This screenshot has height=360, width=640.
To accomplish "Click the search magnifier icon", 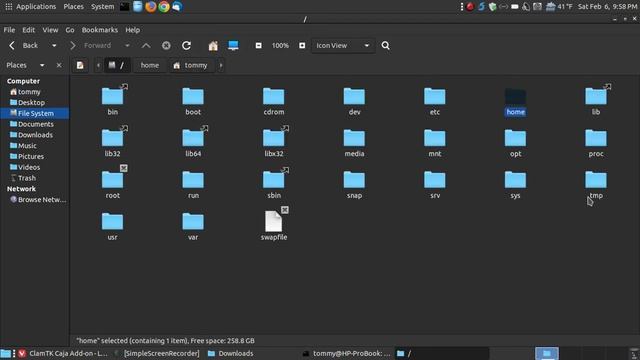I will click(x=385, y=46).
